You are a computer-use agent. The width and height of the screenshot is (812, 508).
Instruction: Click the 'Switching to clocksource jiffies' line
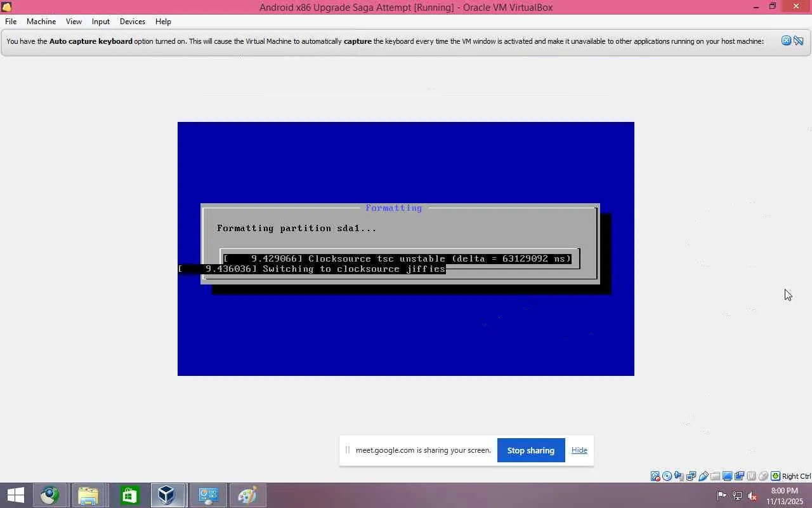[311, 269]
